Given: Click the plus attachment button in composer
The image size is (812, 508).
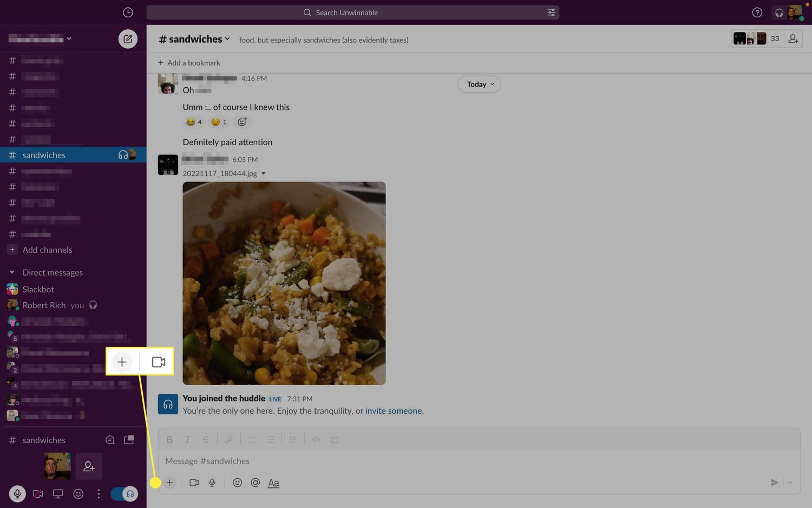Looking at the screenshot, I should 169,483.
